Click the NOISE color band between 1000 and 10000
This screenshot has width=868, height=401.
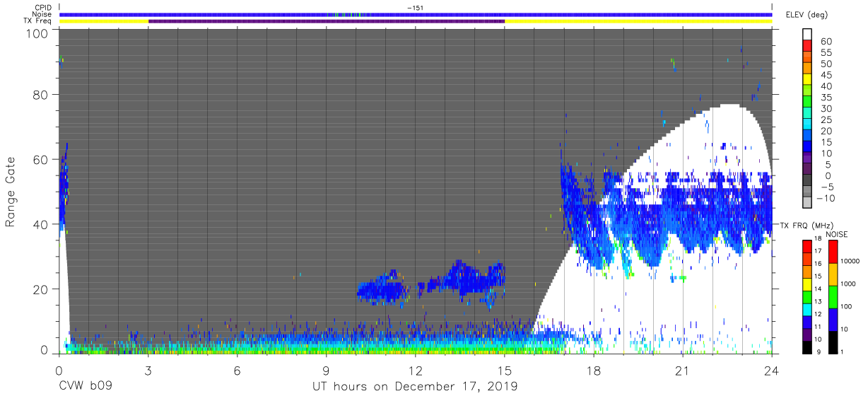(x=833, y=274)
